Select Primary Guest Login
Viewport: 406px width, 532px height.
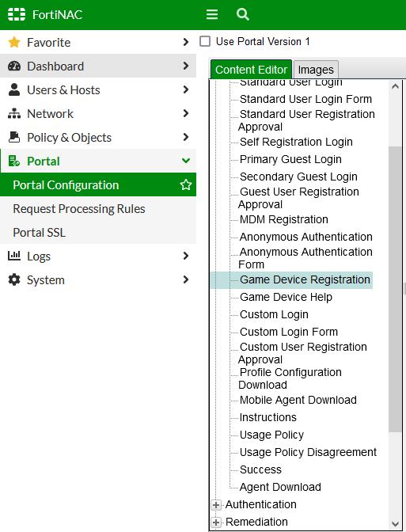point(290,159)
